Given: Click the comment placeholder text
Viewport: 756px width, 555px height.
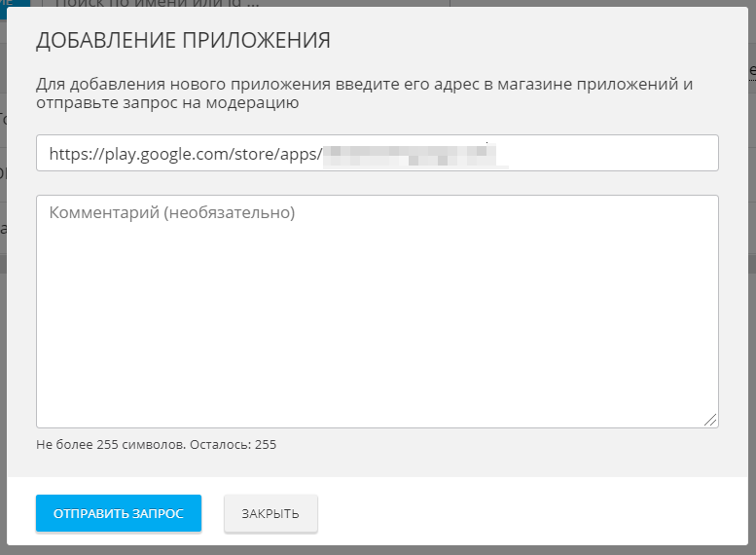Looking at the screenshot, I should 171,212.
